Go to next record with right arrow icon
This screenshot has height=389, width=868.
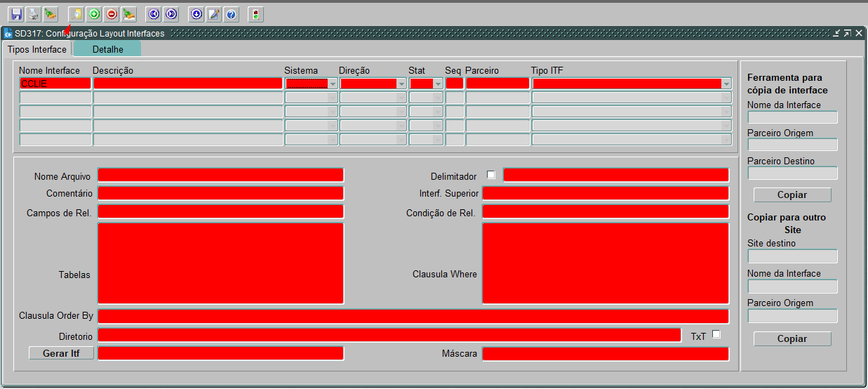171,14
